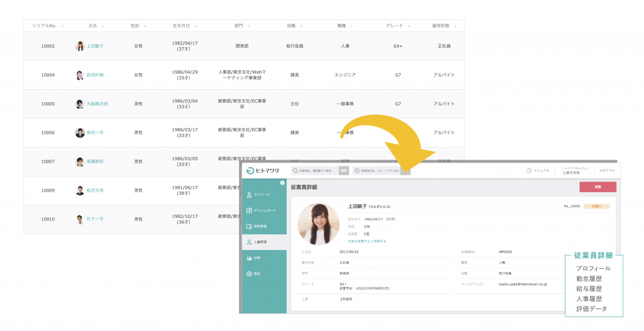This screenshot has height=331, width=644.
Task: Click the avatar in row 10007
Action: point(80,161)
